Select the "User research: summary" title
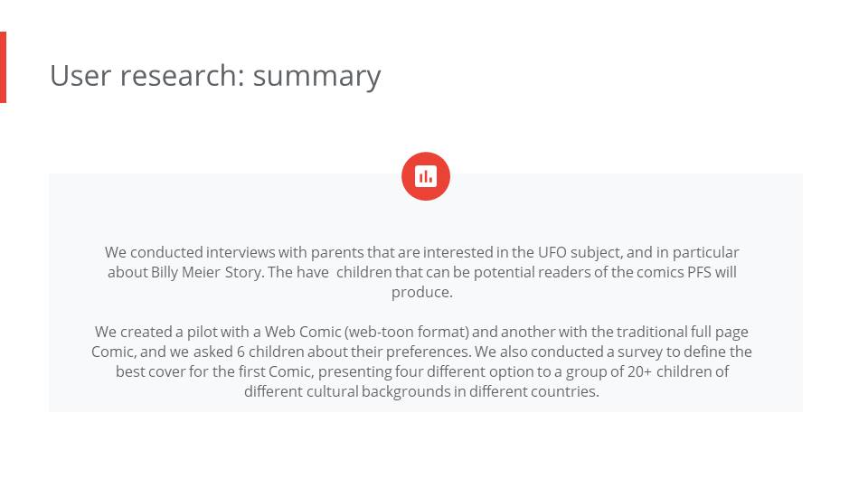The image size is (868, 488). tap(215, 76)
